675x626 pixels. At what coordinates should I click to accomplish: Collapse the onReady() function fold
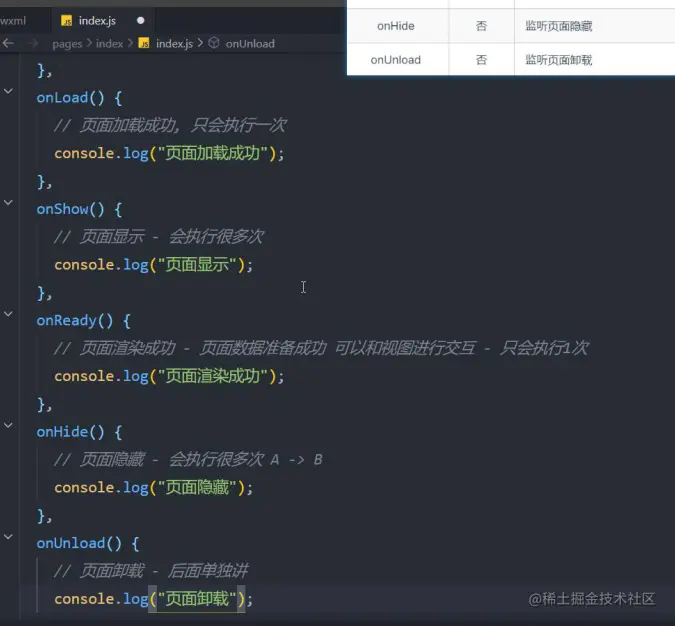[x=8, y=313]
